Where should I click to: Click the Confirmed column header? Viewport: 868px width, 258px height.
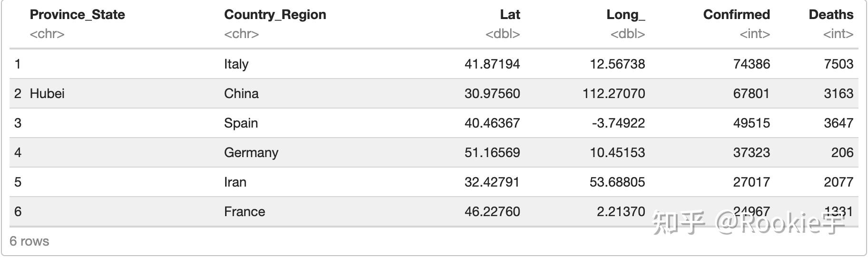(736, 15)
